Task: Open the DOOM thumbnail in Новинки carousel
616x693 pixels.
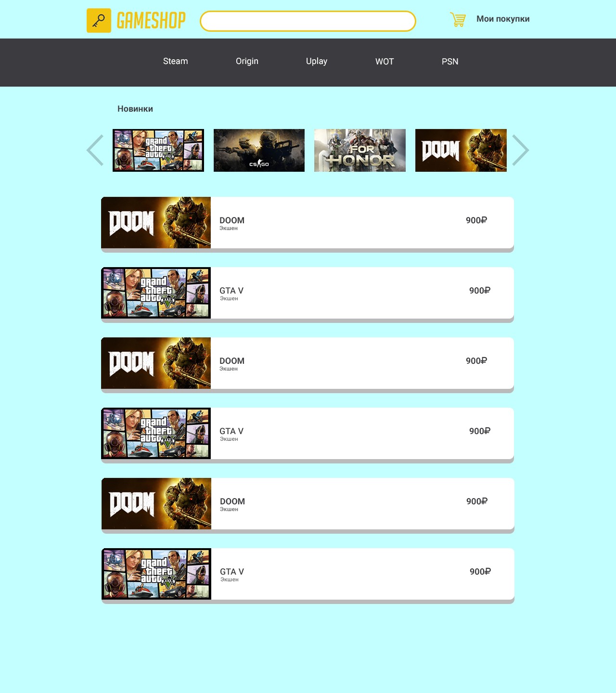Action: (461, 150)
